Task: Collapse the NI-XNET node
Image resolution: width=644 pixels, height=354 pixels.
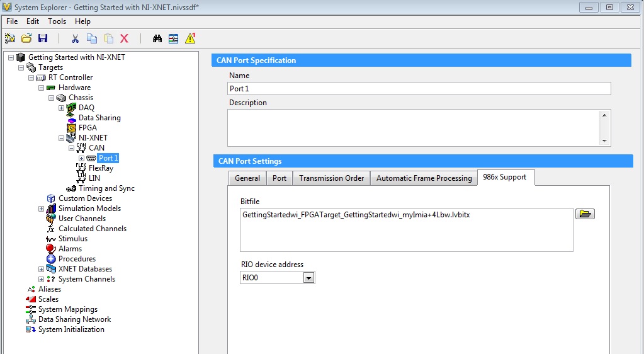Action: pos(61,138)
